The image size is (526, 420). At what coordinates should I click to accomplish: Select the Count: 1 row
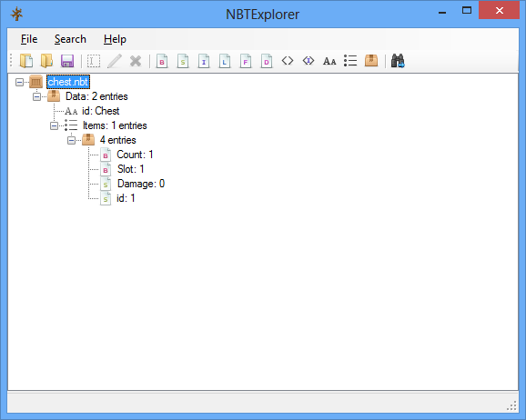pyautogui.click(x=135, y=155)
